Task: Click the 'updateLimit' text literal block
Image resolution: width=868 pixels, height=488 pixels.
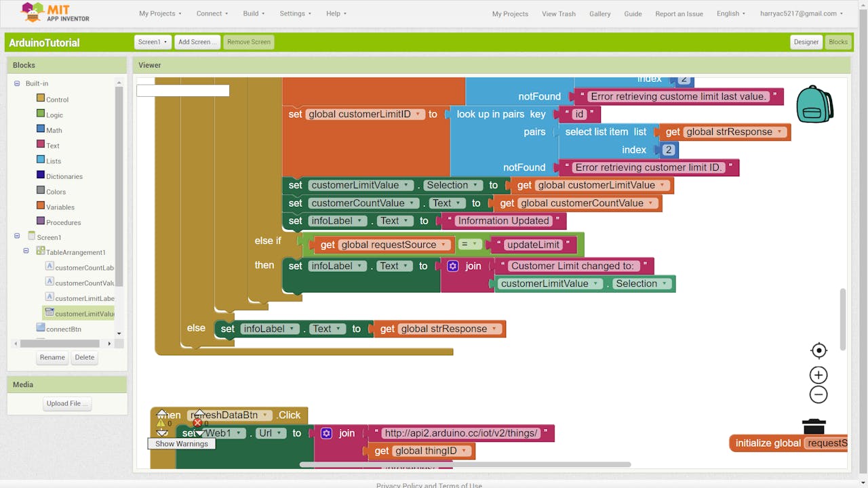Action: (534, 245)
